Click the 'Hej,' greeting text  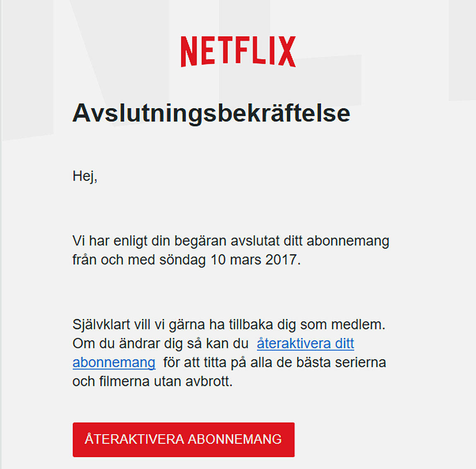click(85, 176)
